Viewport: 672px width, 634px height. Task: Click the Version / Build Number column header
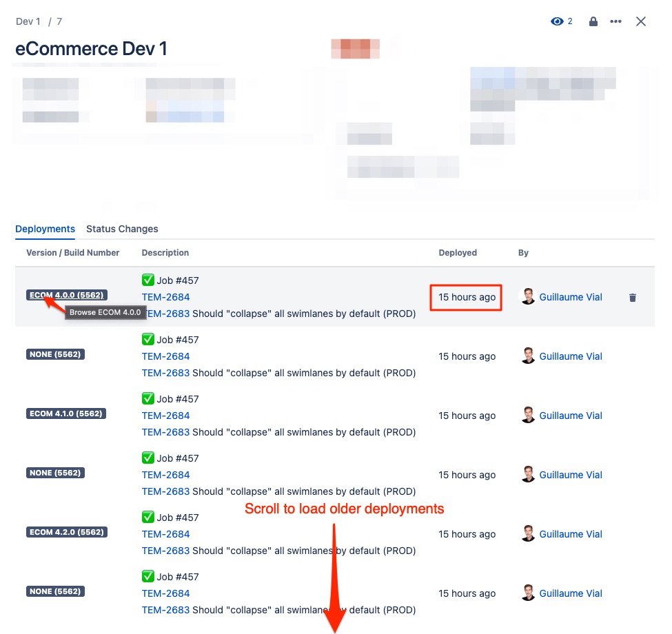coord(73,253)
